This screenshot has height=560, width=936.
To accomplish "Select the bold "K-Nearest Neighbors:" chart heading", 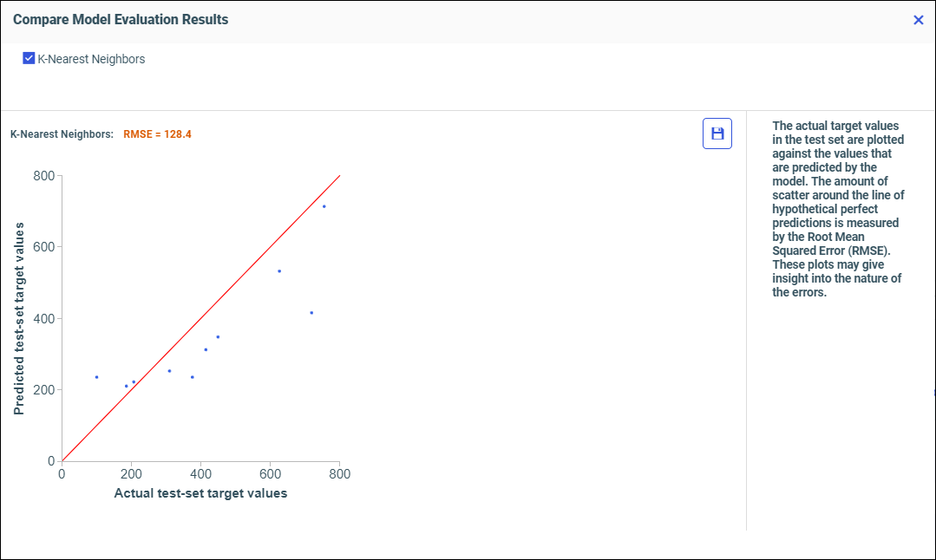I will 62,134.
